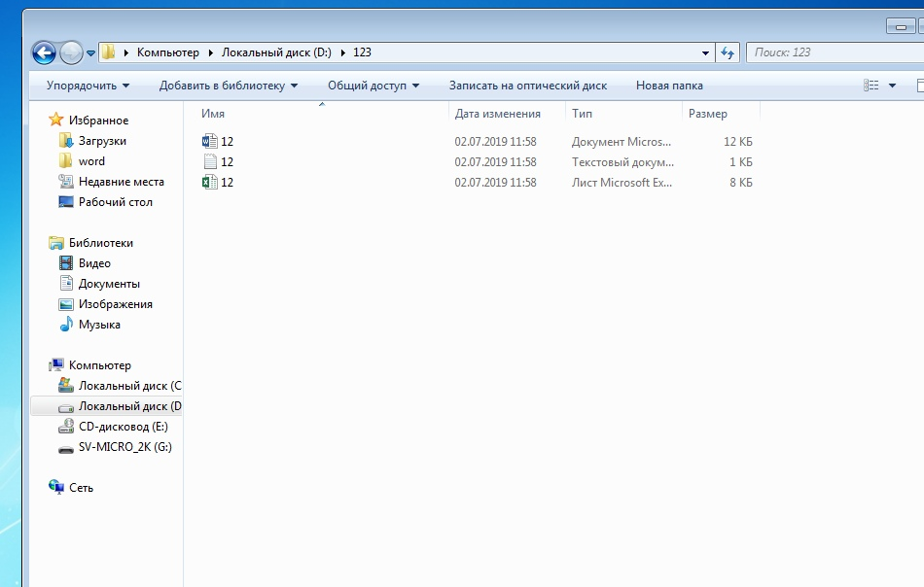Sort by the Размер column header
924x587 pixels.
[708, 114]
